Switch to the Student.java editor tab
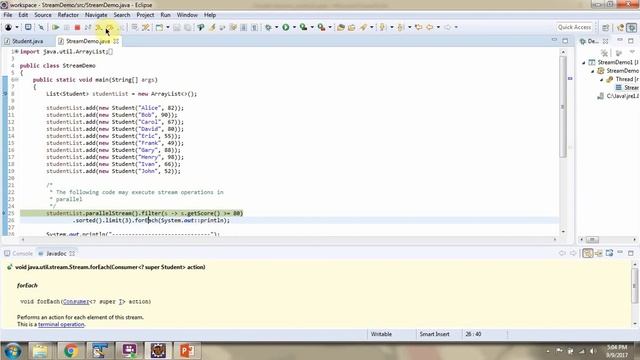 click(24, 41)
